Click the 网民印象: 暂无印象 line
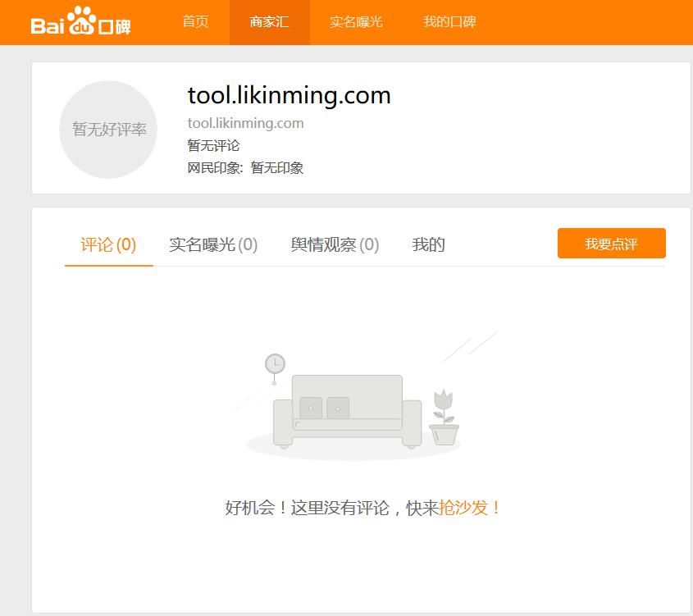 (245, 167)
